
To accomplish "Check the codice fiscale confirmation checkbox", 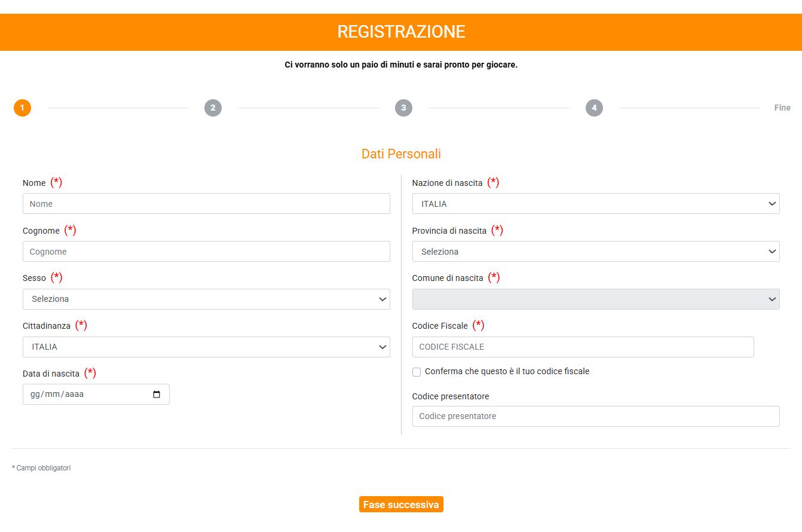I will coord(417,372).
